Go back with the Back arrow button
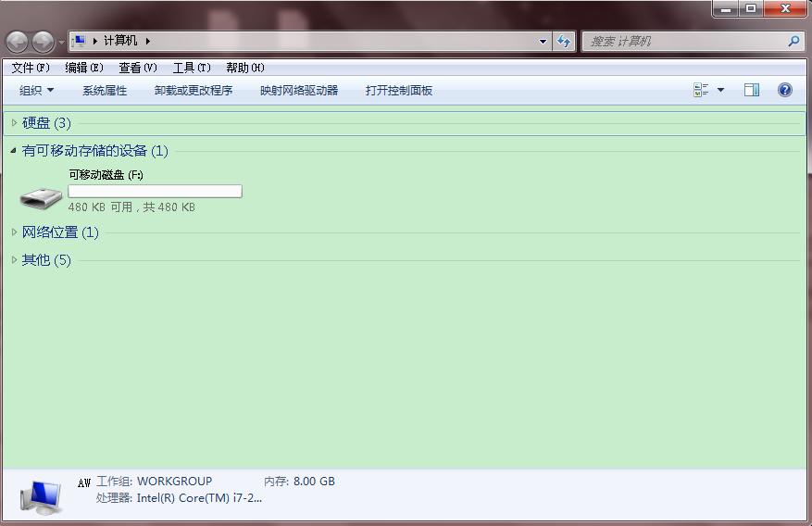The width and height of the screenshot is (812, 526). [17, 42]
